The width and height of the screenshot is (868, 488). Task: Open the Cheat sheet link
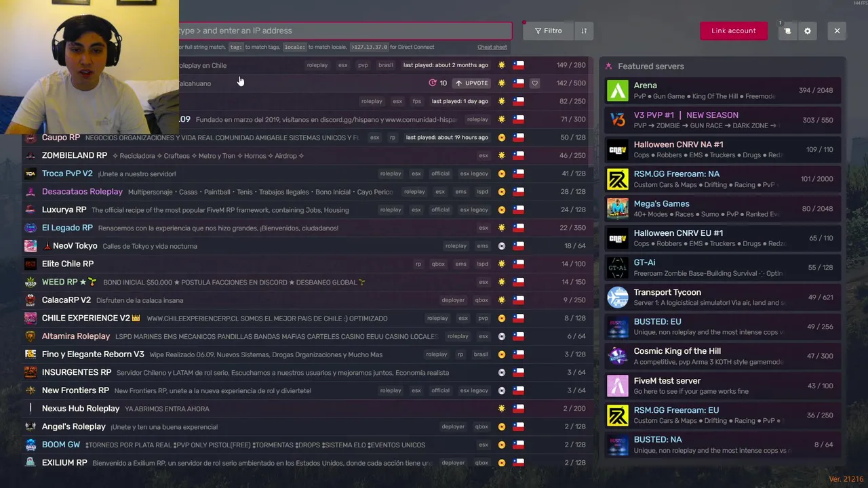(492, 47)
